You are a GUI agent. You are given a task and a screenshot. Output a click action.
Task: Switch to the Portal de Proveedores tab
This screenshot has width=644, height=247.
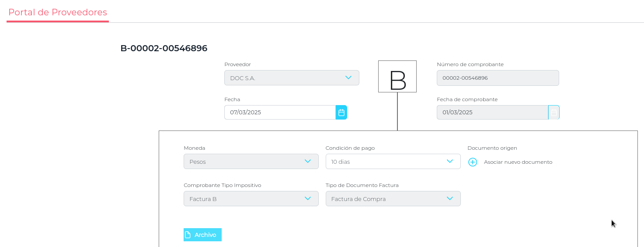58,12
